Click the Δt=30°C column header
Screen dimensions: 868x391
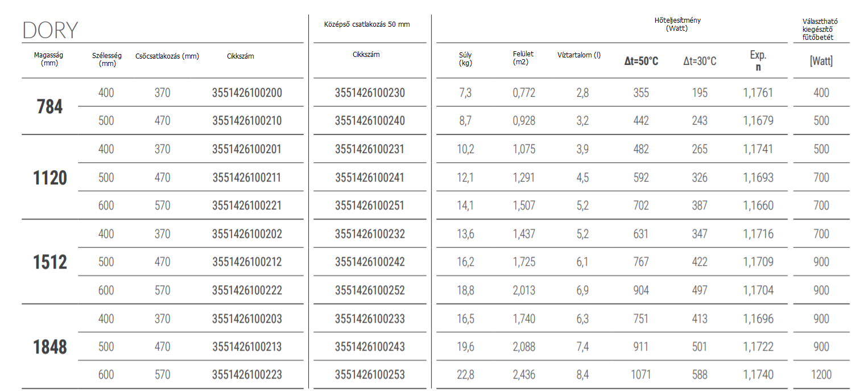click(x=700, y=61)
